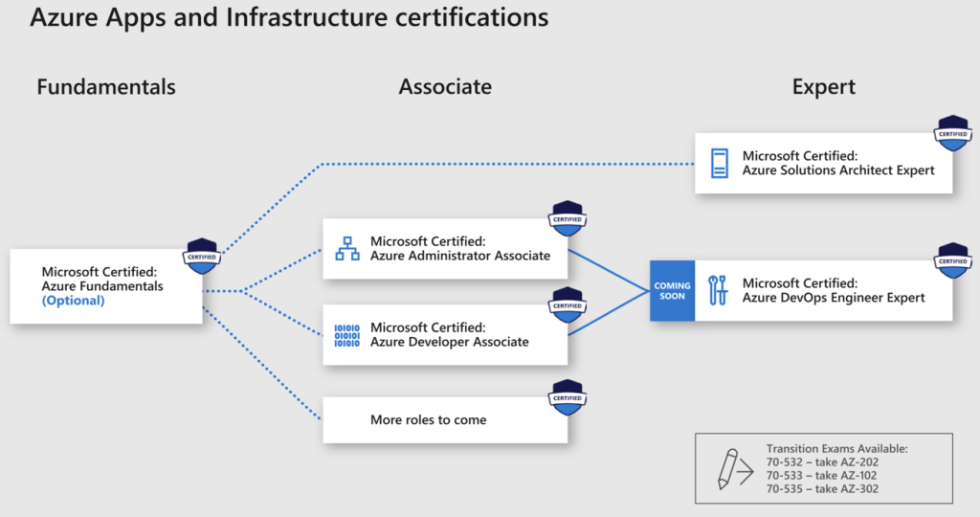Click the Azure Administrator network hierarchy icon
This screenshot has height=517, width=980.
click(346, 249)
